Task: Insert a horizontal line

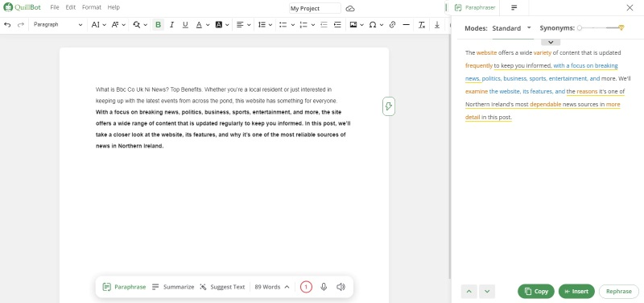Action: pos(407,25)
